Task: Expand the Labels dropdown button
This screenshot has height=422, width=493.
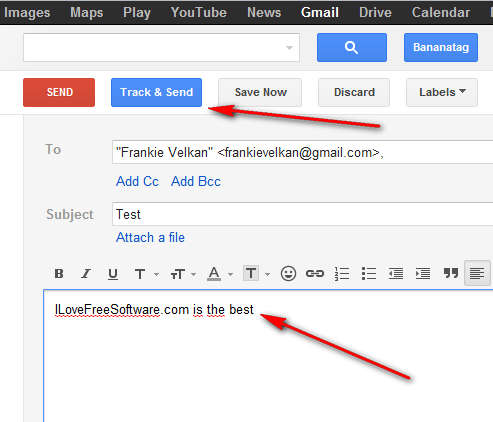Action: click(x=442, y=92)
